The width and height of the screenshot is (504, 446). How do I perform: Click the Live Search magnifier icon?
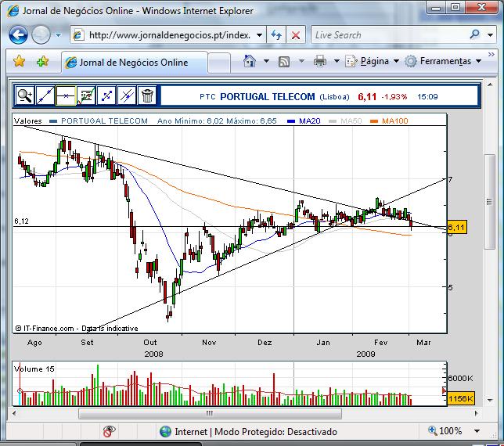[474, 34]
